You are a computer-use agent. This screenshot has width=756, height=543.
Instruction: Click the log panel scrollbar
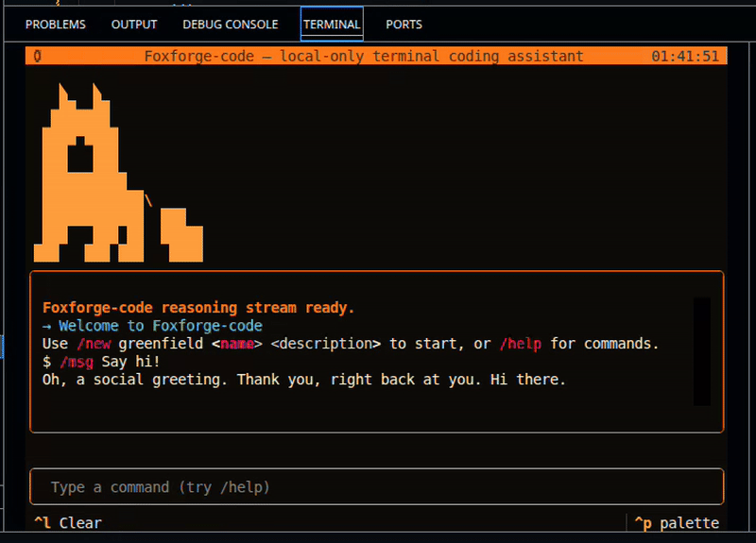coord(701,351)
